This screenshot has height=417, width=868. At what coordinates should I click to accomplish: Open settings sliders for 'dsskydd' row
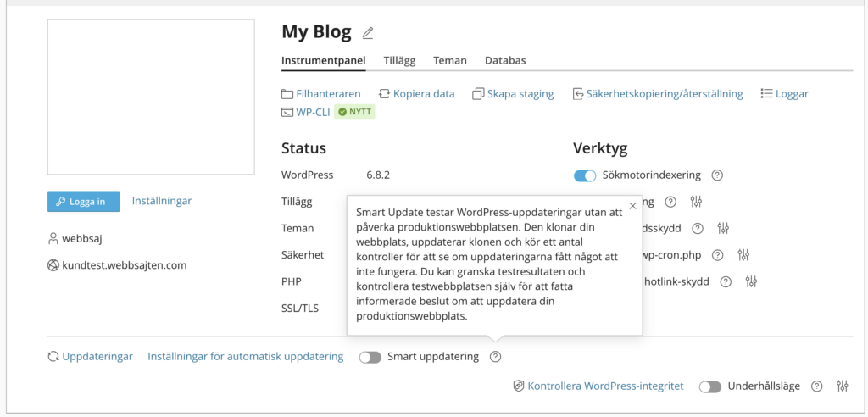[723, 228]
